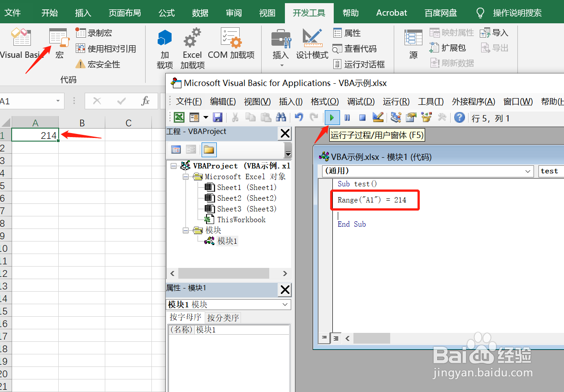
Task: Close the 工程 - VBAProject panel
Action: [x=284, y=133]
